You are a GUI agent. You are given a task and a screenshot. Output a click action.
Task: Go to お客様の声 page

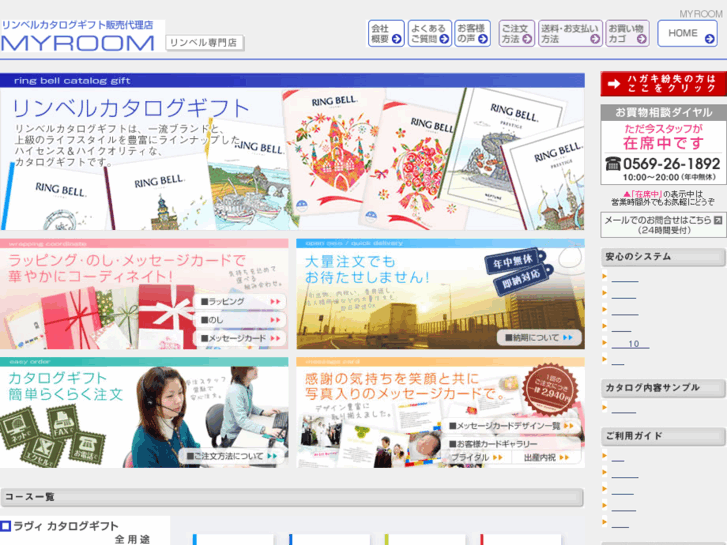472,33
